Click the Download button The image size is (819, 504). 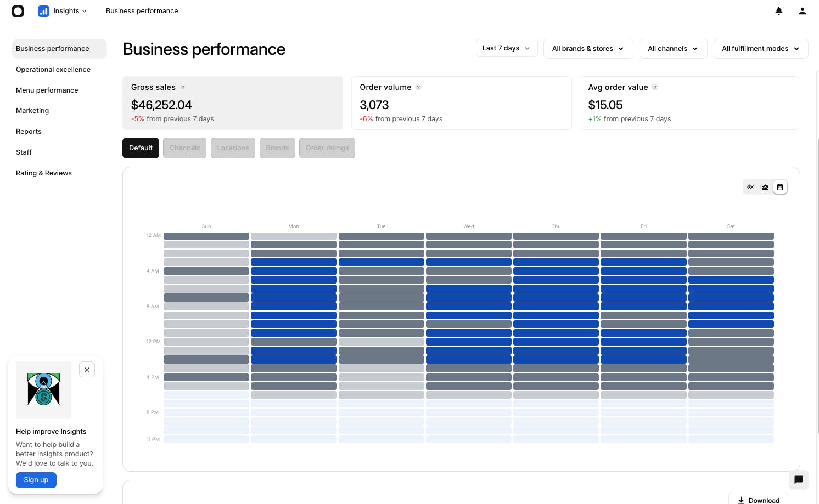point(758,500)
